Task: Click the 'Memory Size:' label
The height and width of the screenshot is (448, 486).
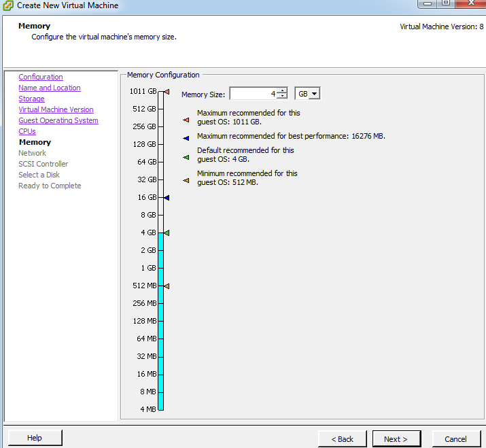Action: tap(203, 94)
